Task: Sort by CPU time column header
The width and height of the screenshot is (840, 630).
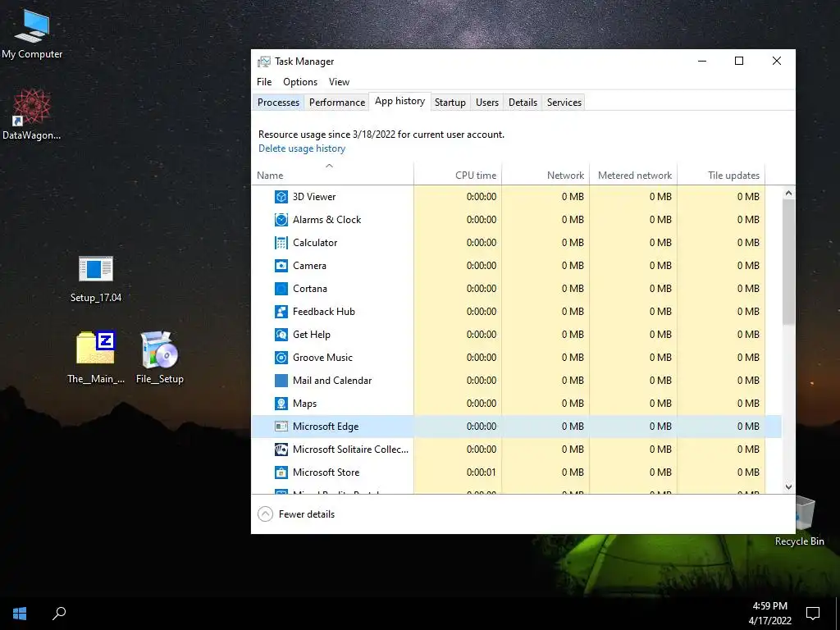Action: click(458, 176)
